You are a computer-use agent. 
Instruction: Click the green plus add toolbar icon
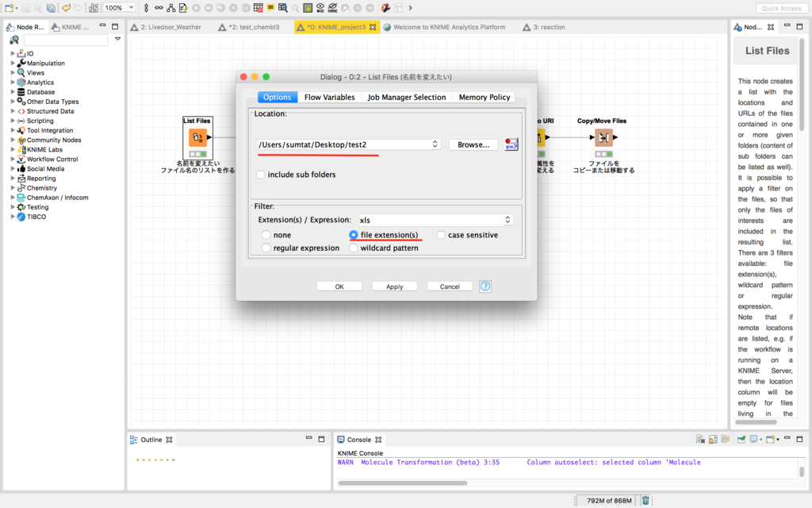pyautogui.click(x=308, y=8)
